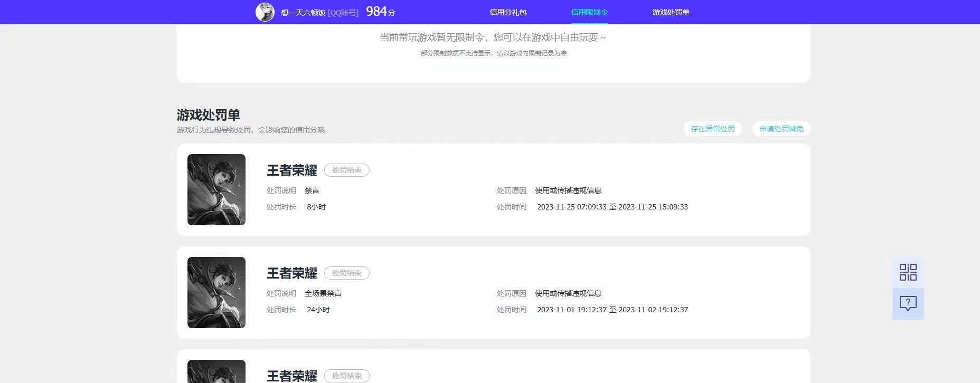The height and width of the screenshot is (383, 980).
Task: Click the 24小时 duration value
Action: [x=318, y=310]
